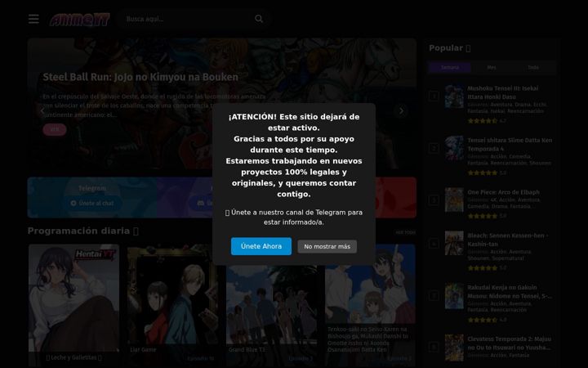
Task: Click Programación diaria heading
Action: [x=82, y=231]
